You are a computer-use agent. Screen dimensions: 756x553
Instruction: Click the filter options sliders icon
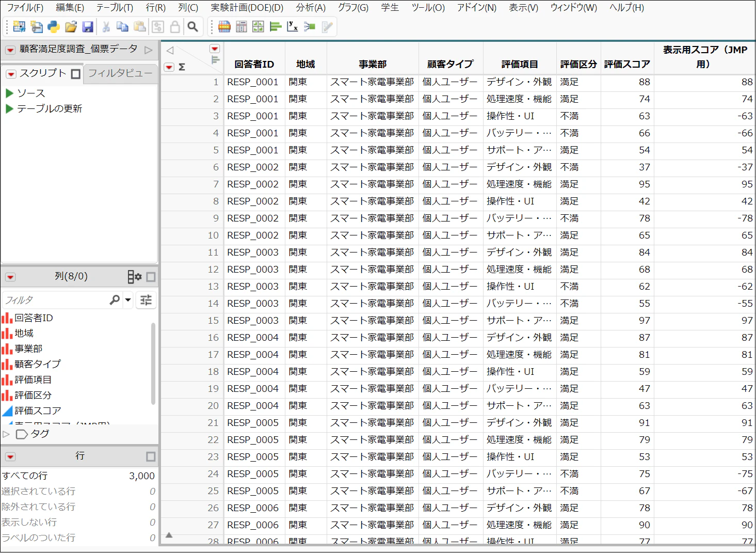146,300
